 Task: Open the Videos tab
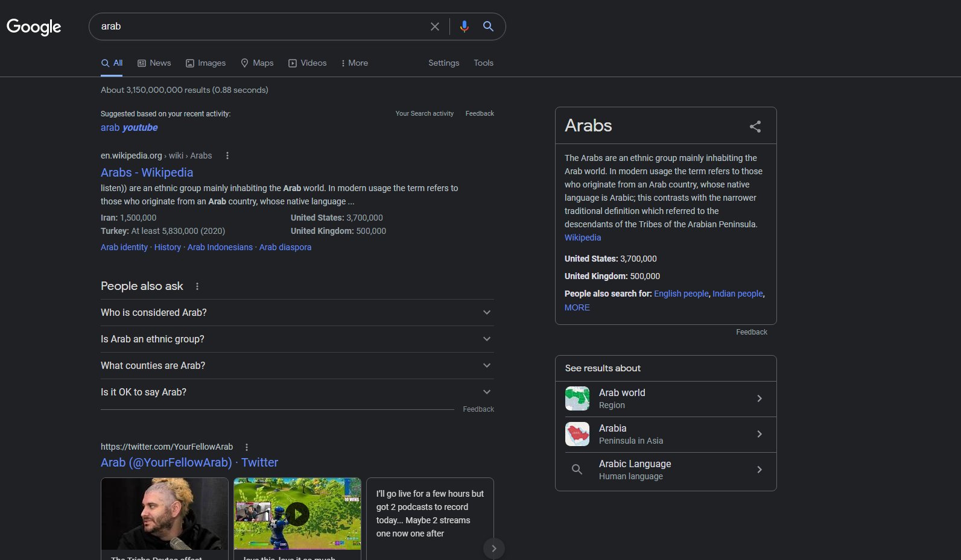(308, 63)
